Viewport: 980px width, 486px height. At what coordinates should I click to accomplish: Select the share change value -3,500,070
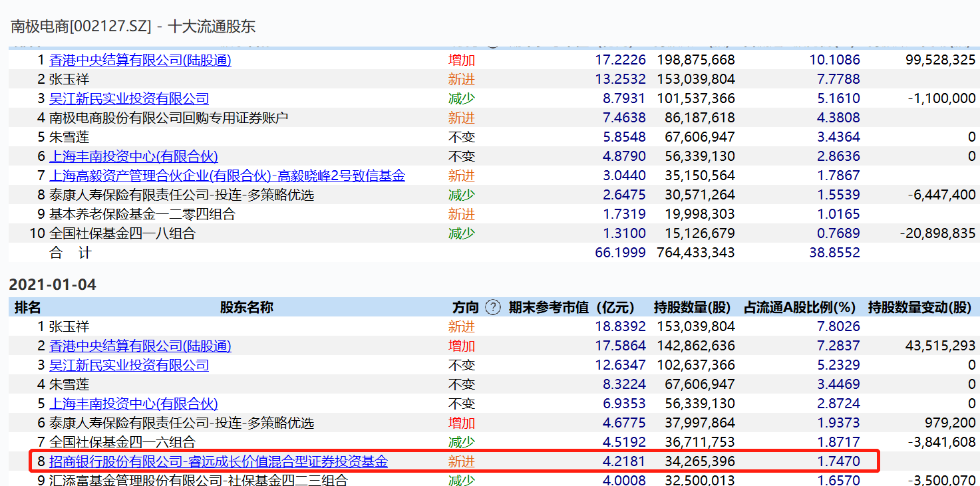(941, 480)
